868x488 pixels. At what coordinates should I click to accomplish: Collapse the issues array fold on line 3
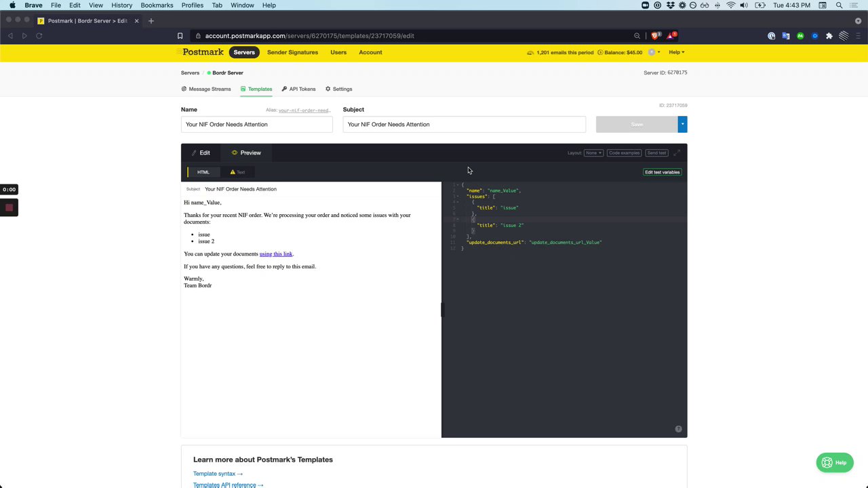point(458,197)
